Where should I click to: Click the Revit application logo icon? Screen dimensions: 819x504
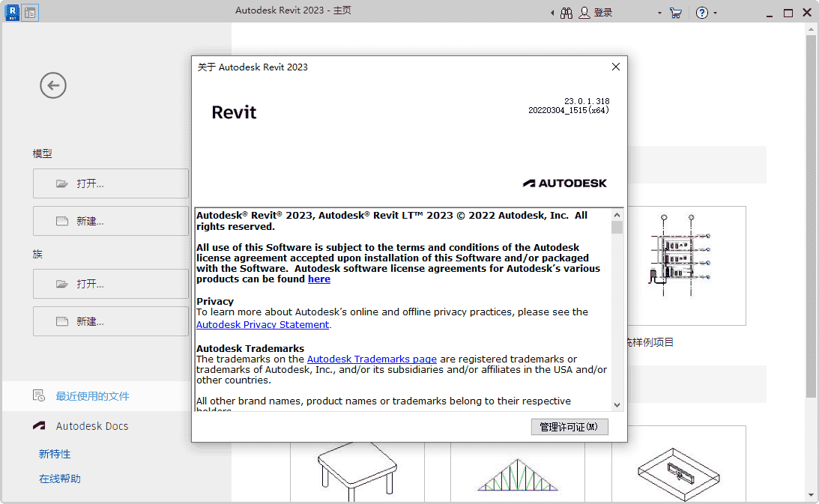coord(11,12)
